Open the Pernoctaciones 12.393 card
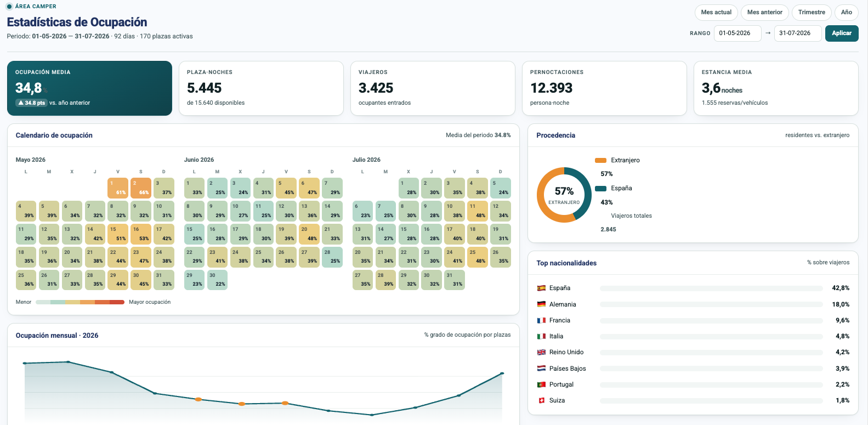Viewport: 868px width, 425px height. point(604,88)
